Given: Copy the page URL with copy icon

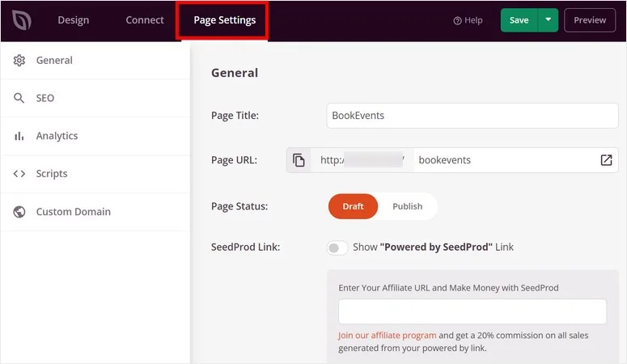Looking at the screenshot, I should click(299, 160).
